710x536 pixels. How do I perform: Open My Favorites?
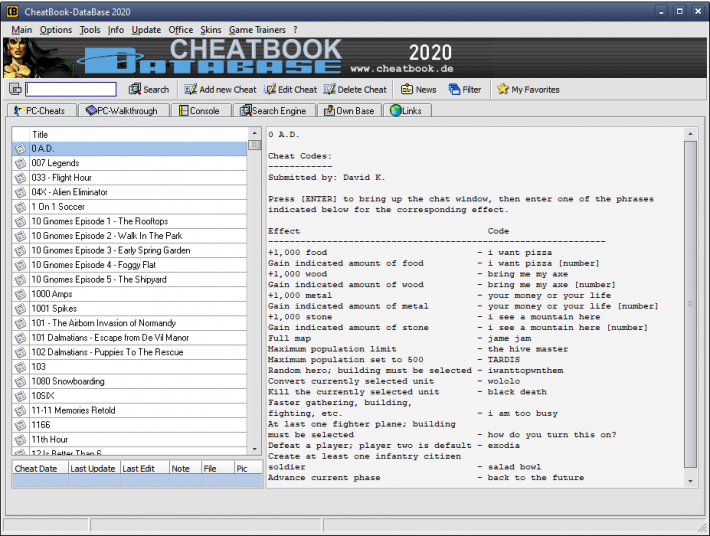pyautogui.click(x=528, y=90)
